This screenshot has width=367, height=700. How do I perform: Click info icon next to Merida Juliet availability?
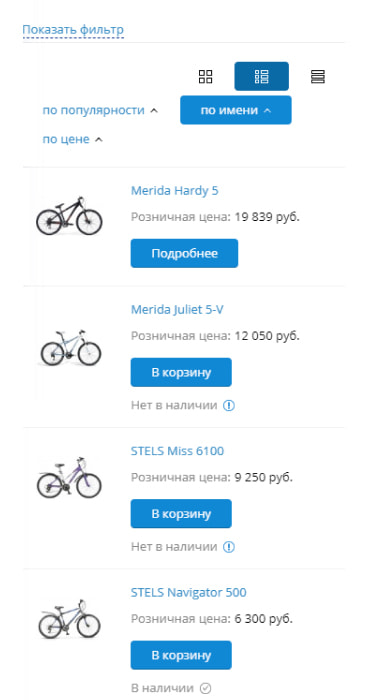point(229,405)
